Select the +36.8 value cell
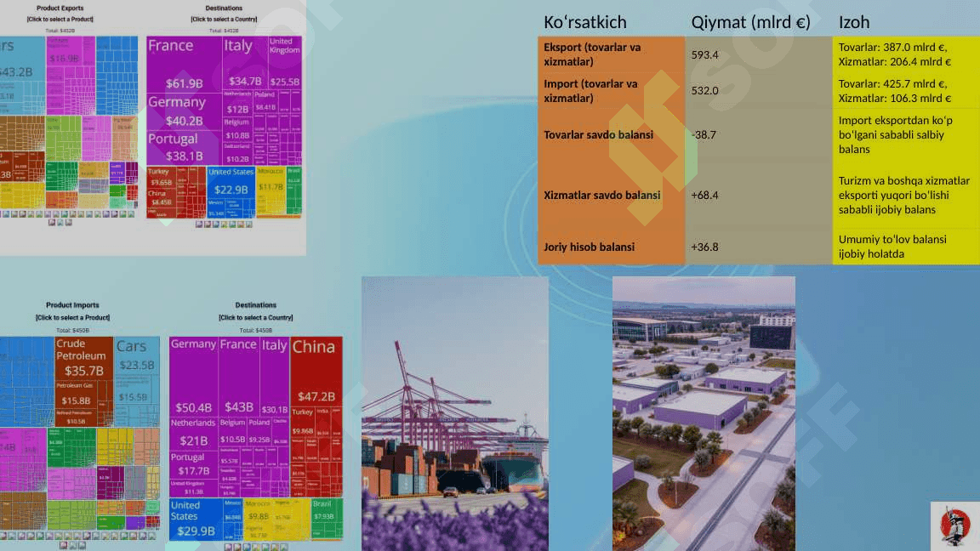This screenshot has height=551, width=980. [759, 247]
